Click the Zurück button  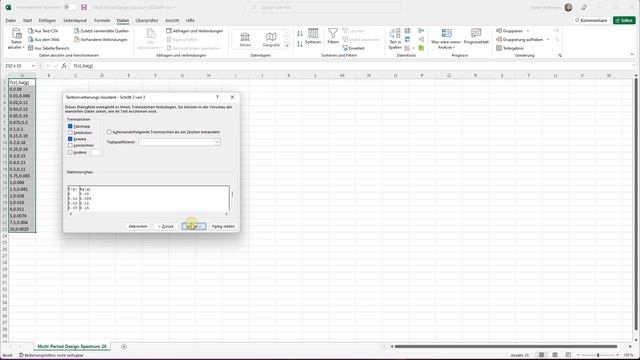[x=166, y=226]
